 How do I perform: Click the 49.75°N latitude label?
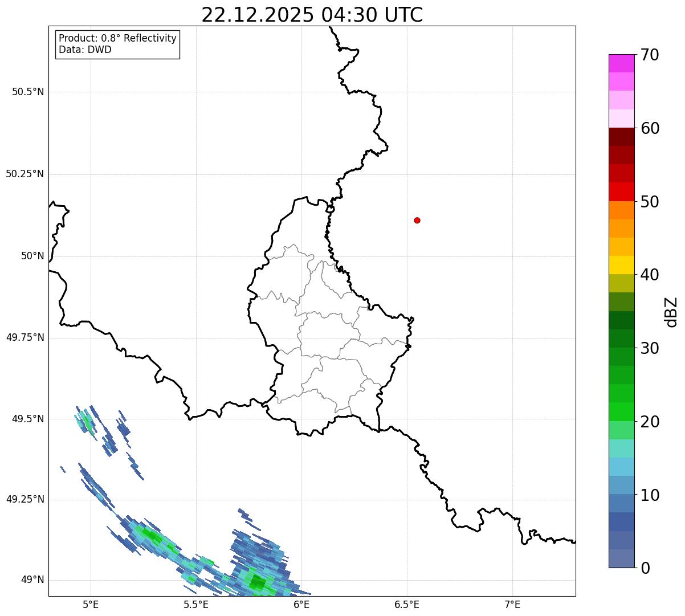click(25, 337)
